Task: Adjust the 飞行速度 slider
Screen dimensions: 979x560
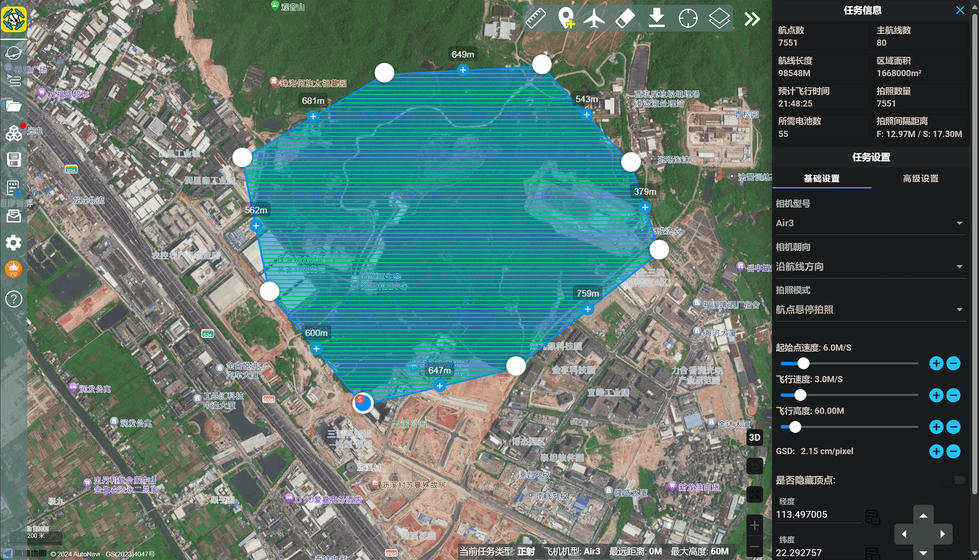Action: click(800, 395)
